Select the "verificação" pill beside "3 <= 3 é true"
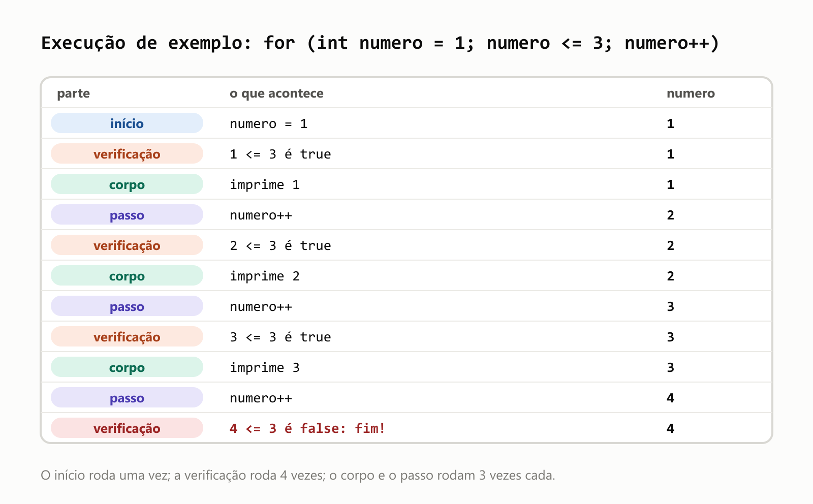This screenshot has height=504, width=813. 127,336
